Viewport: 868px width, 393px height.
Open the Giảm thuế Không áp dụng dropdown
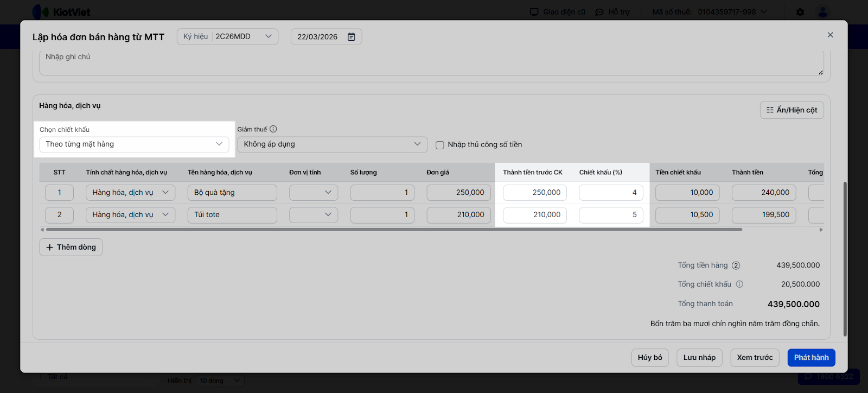pyautogui.click(x=333, y=144)
